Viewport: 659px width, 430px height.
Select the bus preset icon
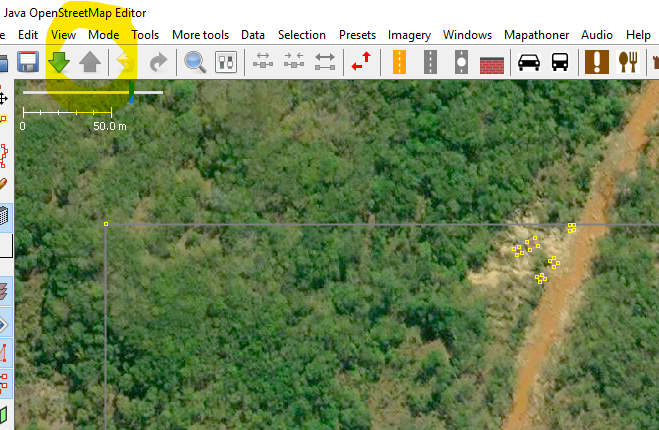560,62
